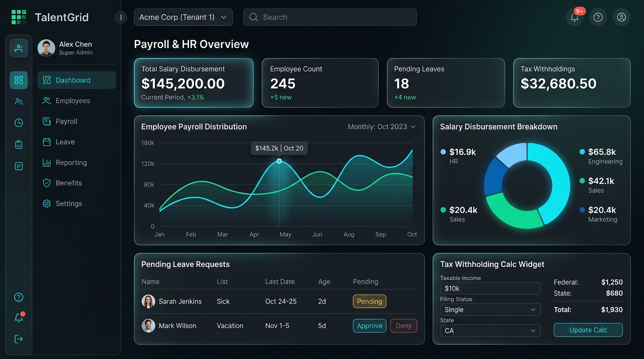
Task: Click bell icon with red dot in rail
Action: pos(19,318)
